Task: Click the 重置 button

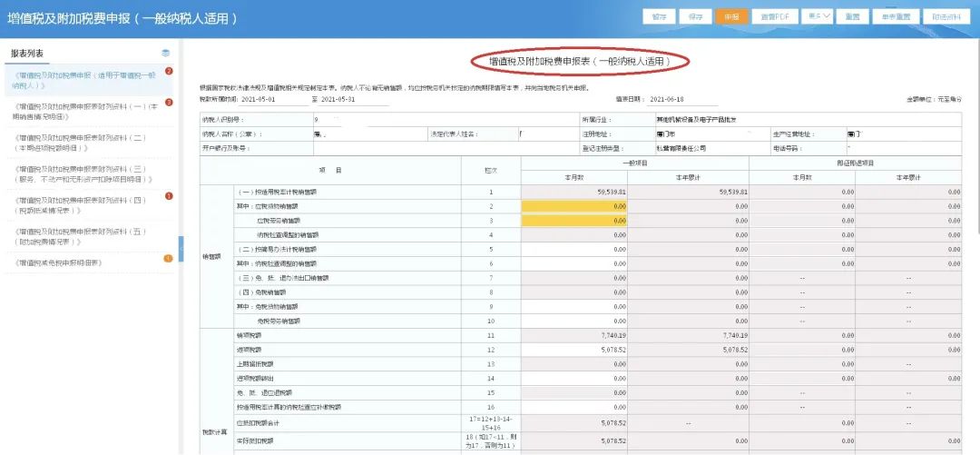Action: click(x=852, y=17)
